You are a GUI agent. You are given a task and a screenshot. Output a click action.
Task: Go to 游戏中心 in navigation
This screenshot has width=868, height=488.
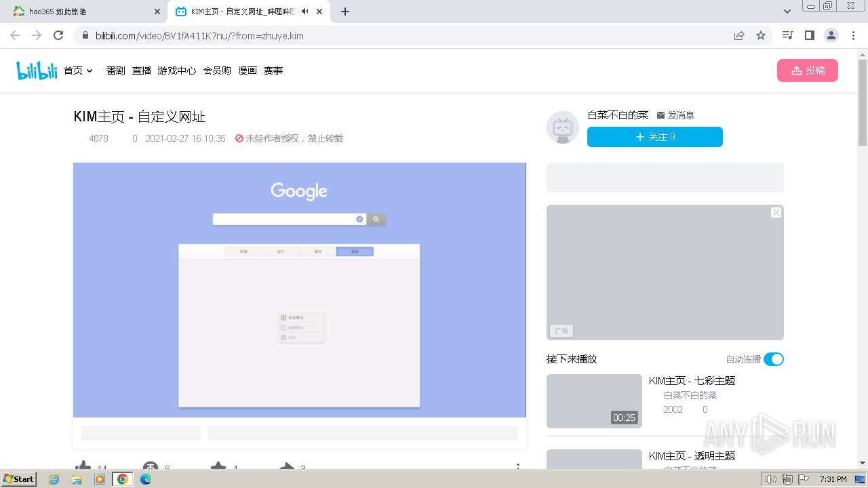click(x=176, y=70)
